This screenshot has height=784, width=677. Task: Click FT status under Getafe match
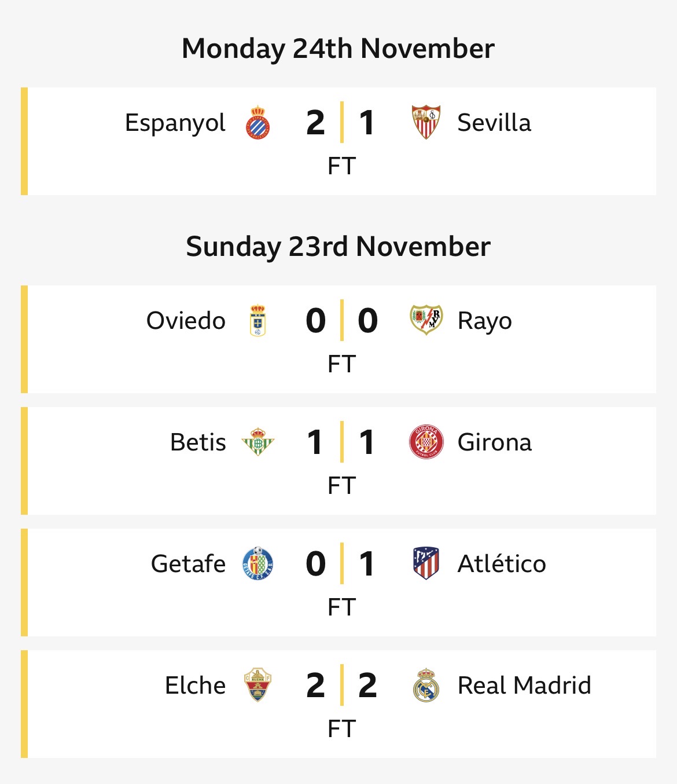341,607
